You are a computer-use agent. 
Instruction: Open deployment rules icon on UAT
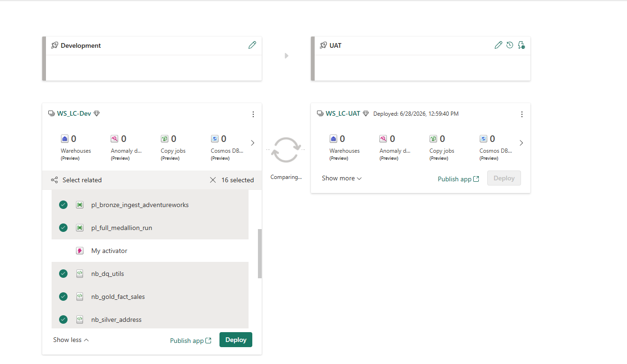521,45
